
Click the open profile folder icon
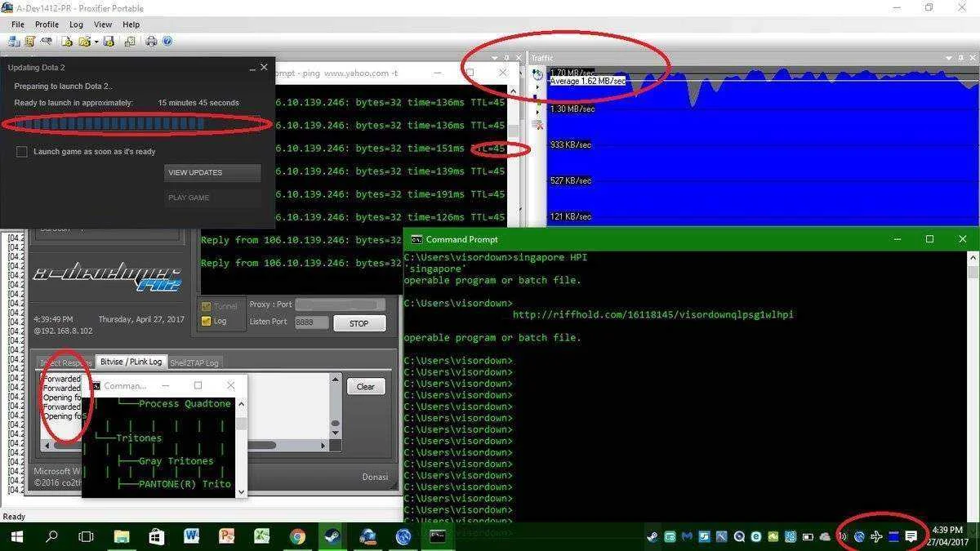83,41
